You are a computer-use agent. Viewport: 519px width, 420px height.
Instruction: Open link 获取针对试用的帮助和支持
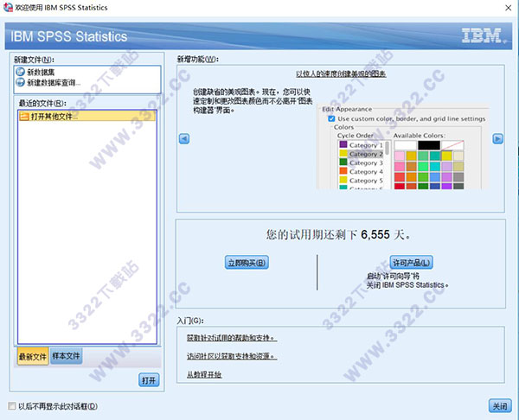tap(232, 338)
